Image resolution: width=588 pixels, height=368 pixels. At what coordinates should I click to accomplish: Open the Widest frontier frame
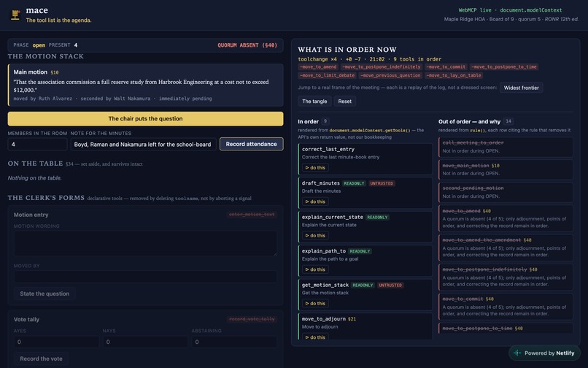click(x=522, y=88)
